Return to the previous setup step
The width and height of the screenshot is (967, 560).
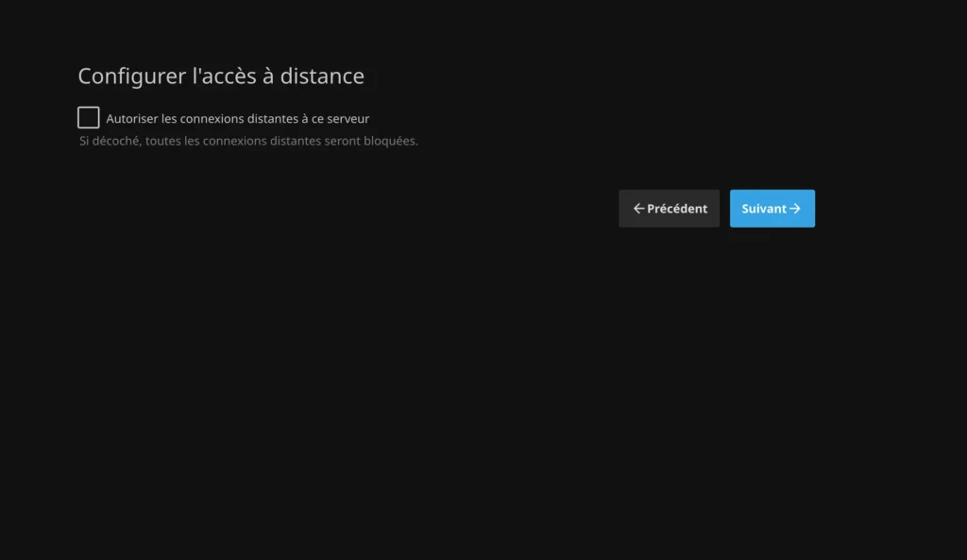point(669,209)
